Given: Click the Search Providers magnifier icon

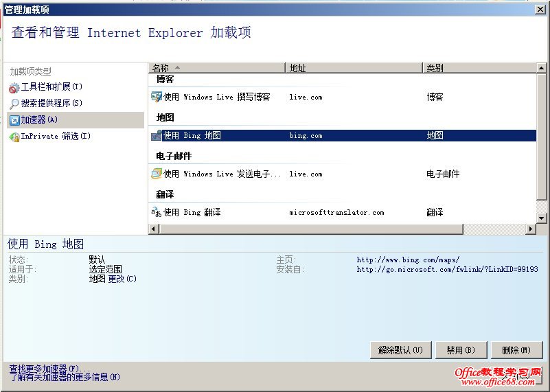Looking at the screenshot, I should 14,104.
